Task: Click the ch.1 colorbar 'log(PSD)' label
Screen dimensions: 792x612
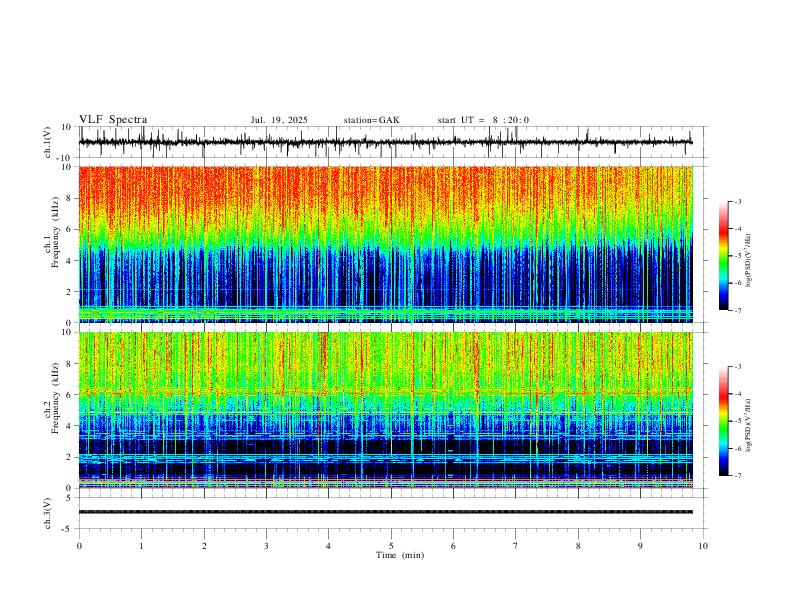Action: coord(749,261)
